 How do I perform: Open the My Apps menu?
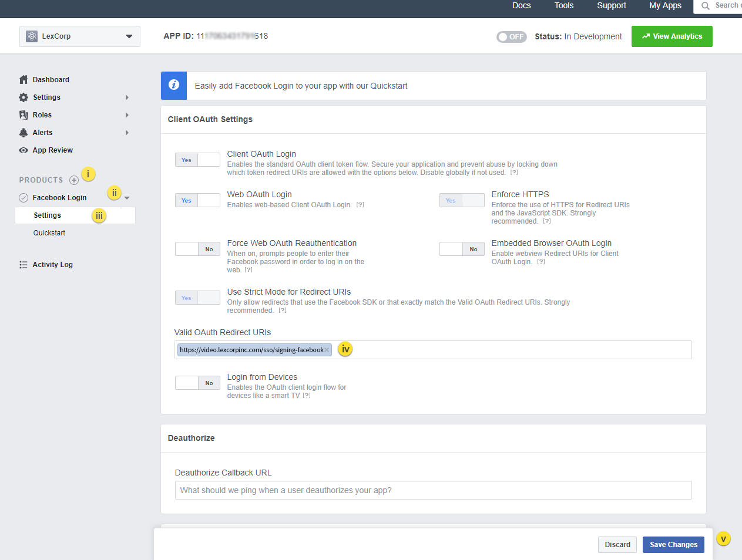point(665,6)
